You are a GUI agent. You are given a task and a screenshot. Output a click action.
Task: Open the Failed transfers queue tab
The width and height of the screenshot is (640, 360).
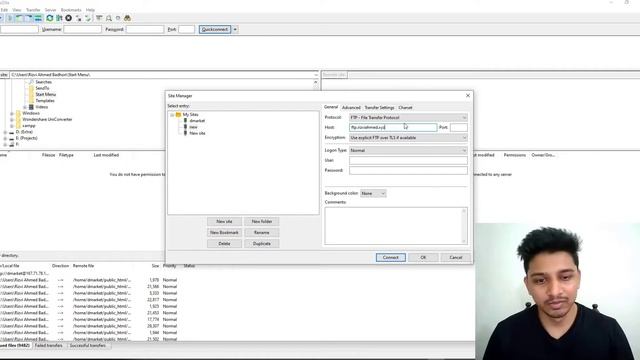coord(49,346)
